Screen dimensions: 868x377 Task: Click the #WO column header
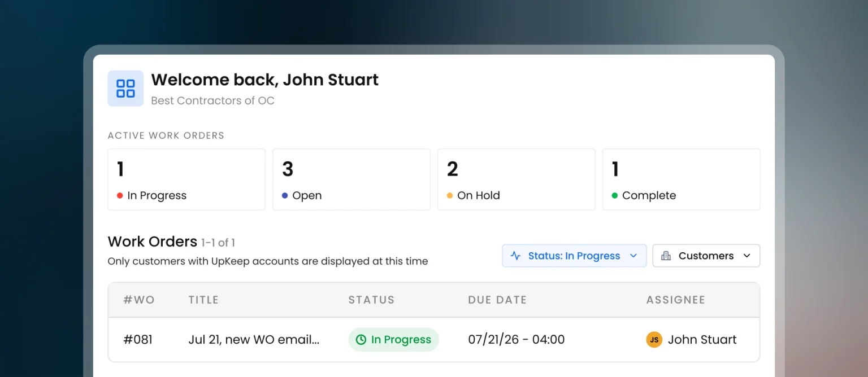point(139,300)
